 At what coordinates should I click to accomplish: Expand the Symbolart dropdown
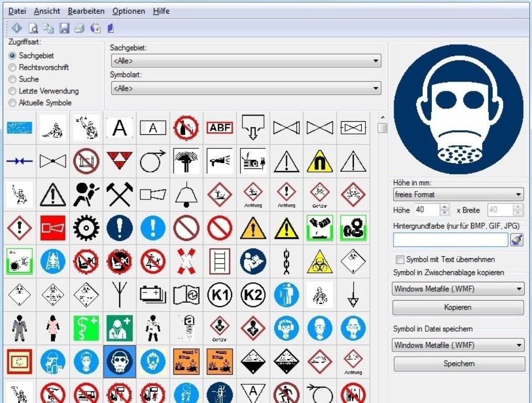245,88
